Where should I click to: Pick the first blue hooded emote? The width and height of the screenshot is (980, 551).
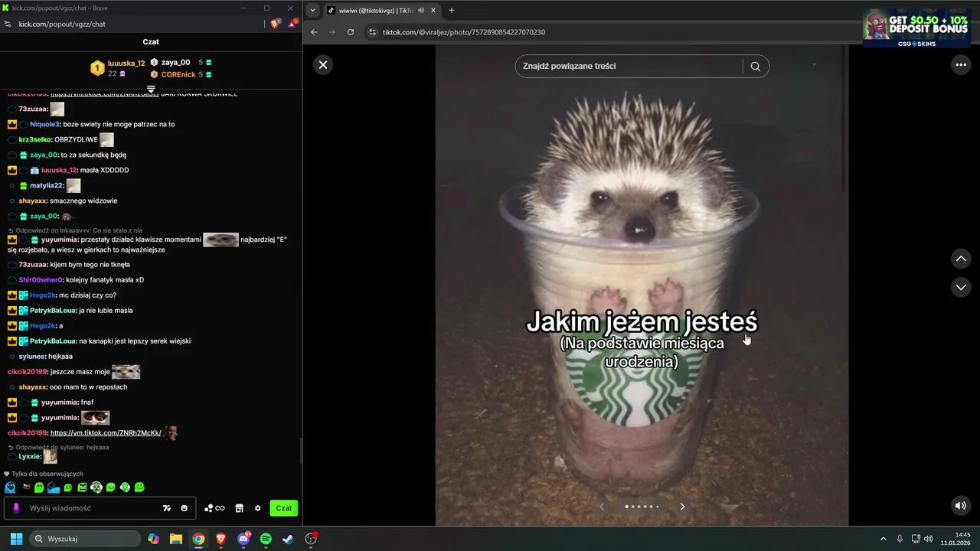tap(10, 487)
